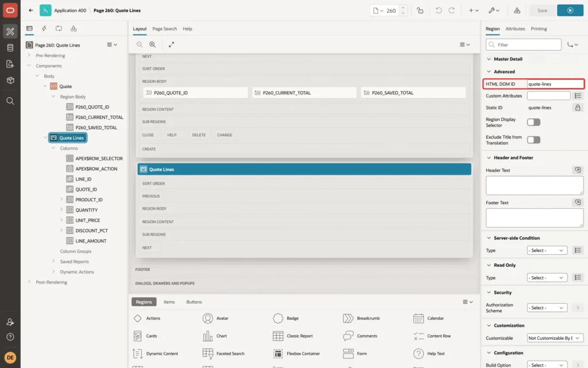Redo the last change

point(451,10)
